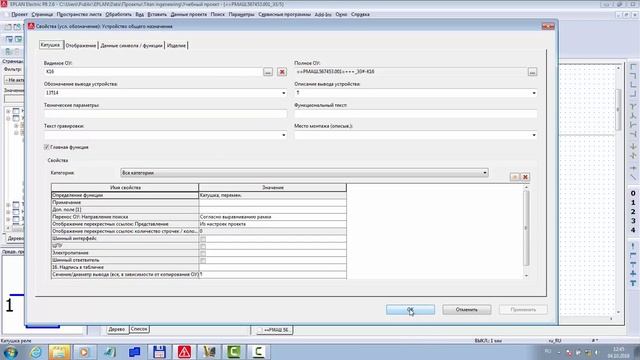
Task: Switch to Данные символа / функции tab
Action: (131, 45)
